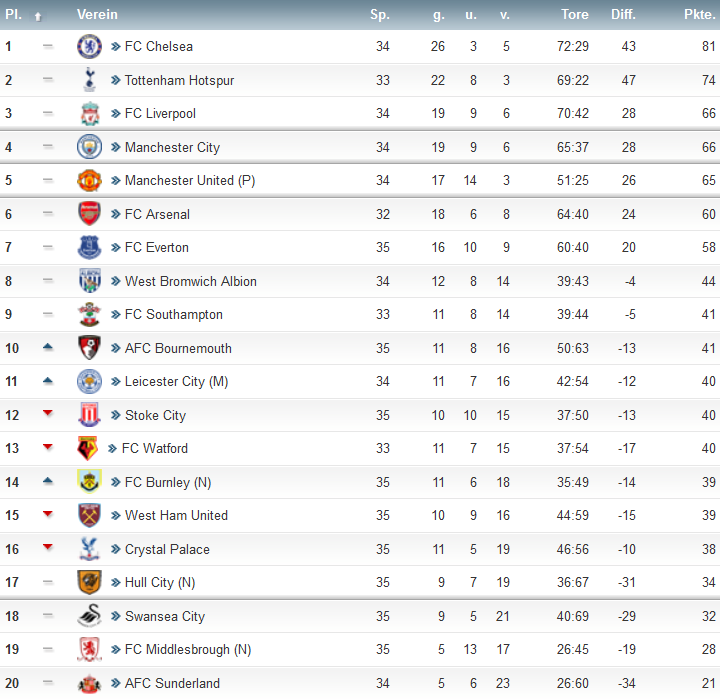
Task: Click the Manchester United crest icon
Action: click(89, 180)
